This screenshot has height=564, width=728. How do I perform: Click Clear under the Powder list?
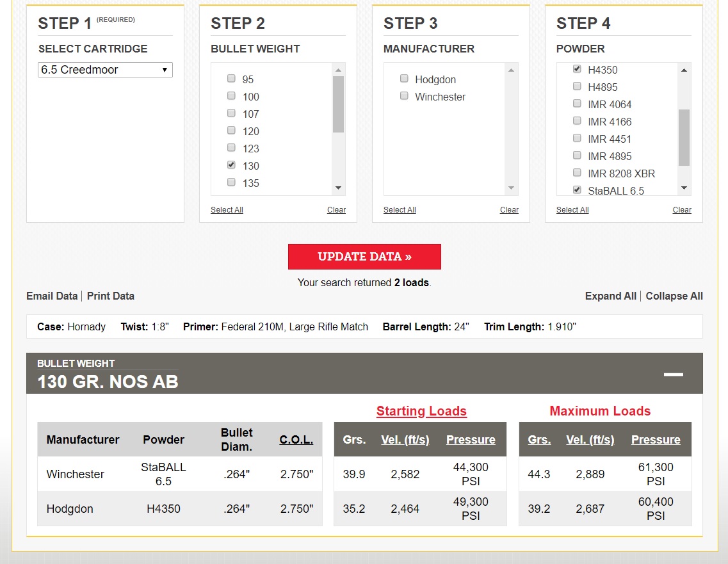(681, 210)
